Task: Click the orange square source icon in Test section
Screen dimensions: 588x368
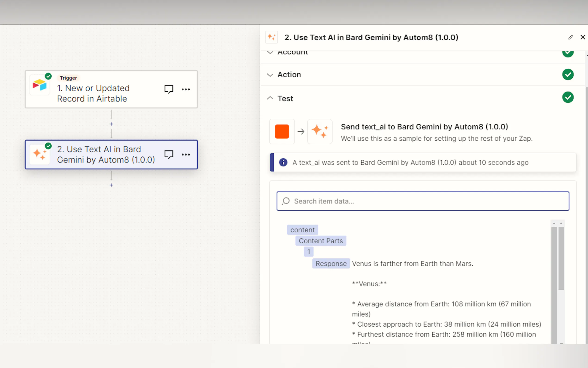Action: tap(282, 131)
